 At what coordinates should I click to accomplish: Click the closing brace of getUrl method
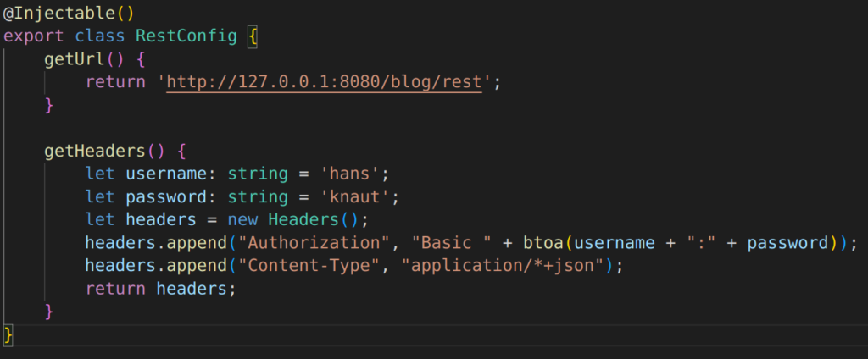tap(48, 105)
